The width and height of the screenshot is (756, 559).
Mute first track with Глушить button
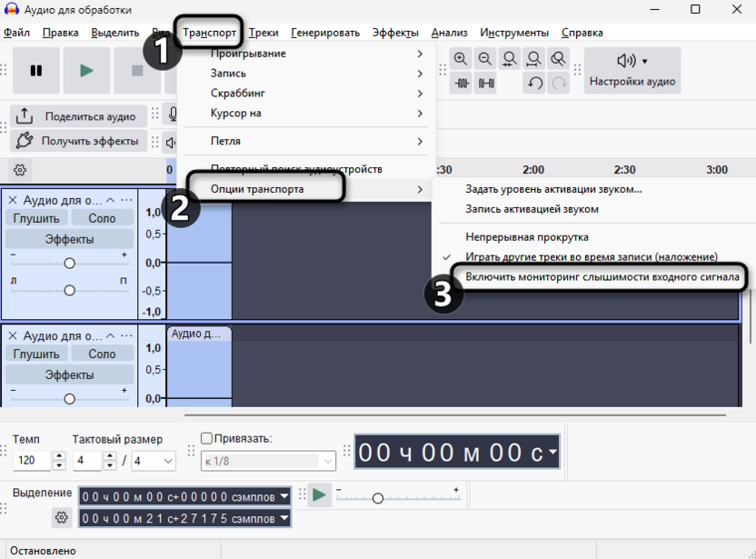[36, 218]
